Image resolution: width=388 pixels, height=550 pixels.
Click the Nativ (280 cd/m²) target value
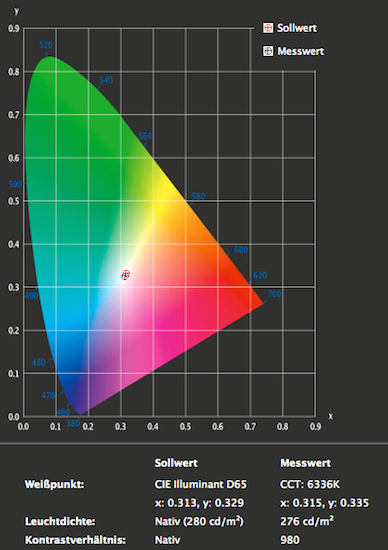point(199,521)
